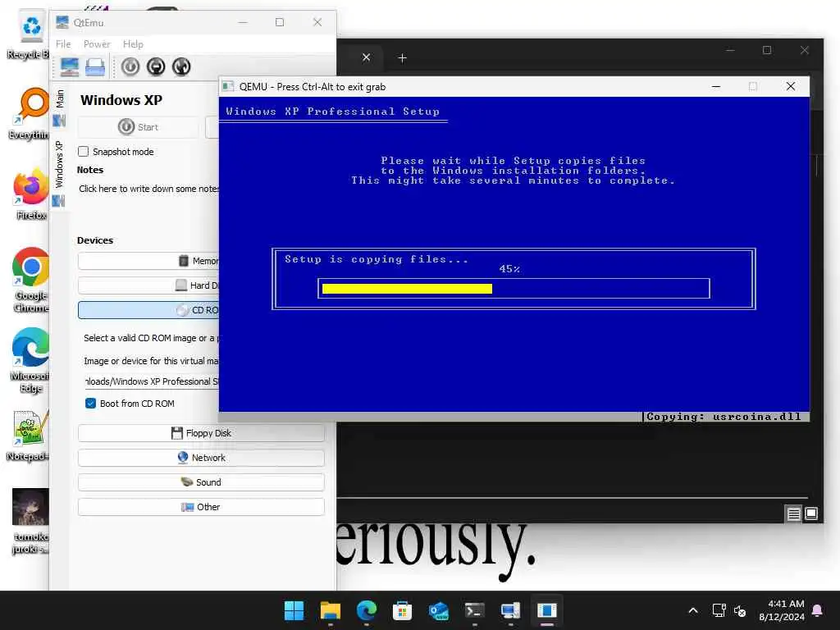This screenshot has width=840, height=630.
Task: Click the single page view icon in background window
Action: 811,514
